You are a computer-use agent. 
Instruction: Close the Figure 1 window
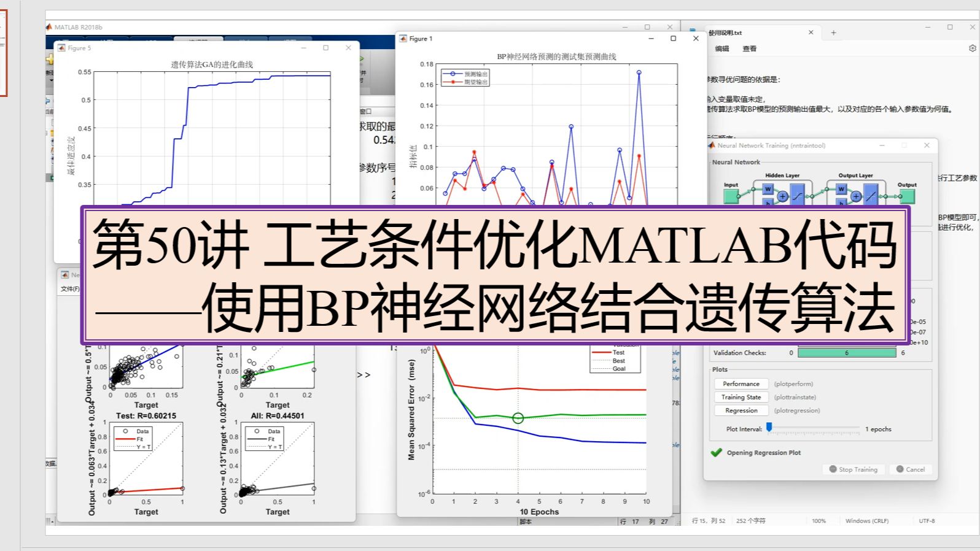coord(696,39)
